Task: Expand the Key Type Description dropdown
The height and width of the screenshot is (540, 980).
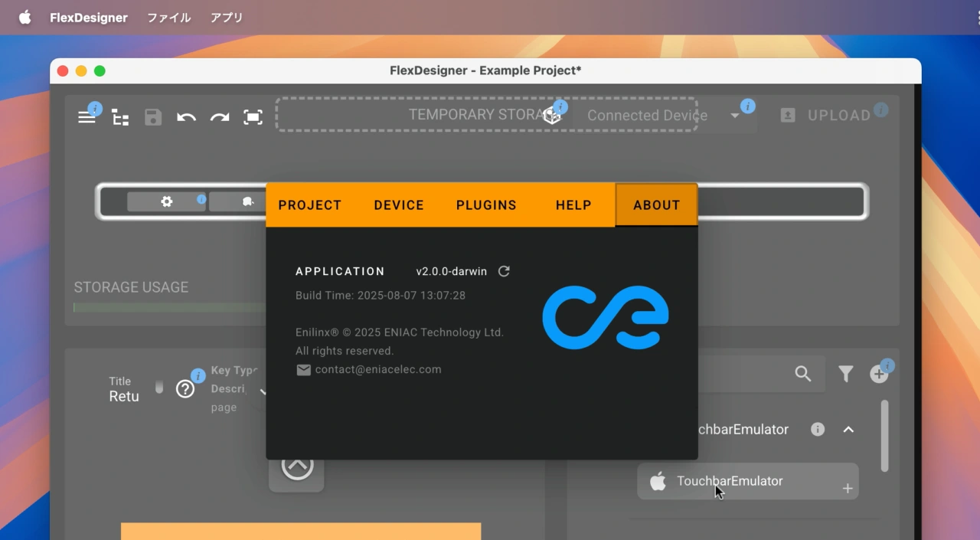Action: pyautogui.click(x=263, y=391)
